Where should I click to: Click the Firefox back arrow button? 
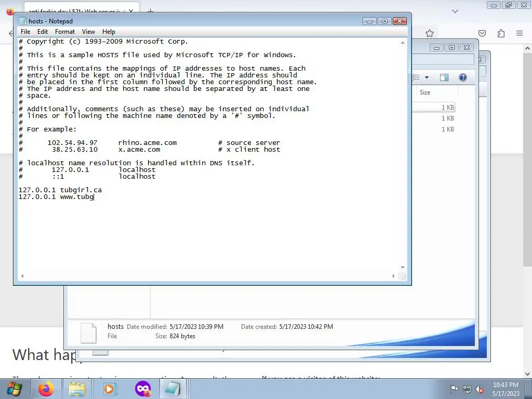pyautogui.click(x=10, y=33)
